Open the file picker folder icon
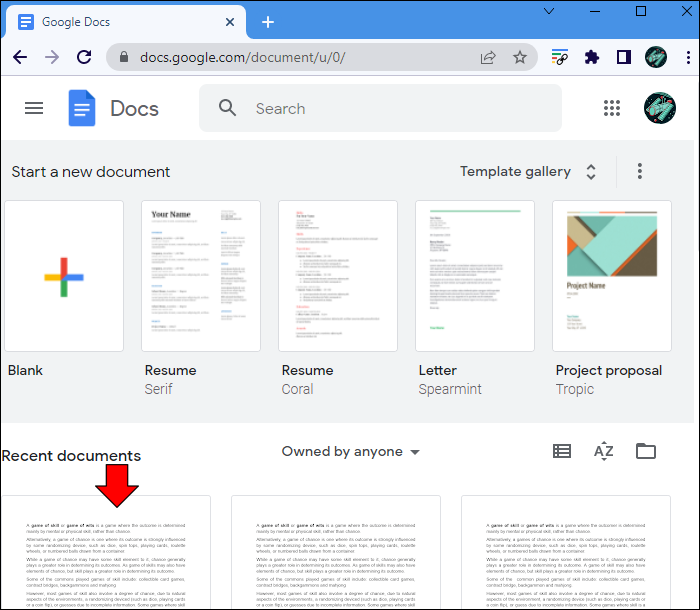 (646, 451)
